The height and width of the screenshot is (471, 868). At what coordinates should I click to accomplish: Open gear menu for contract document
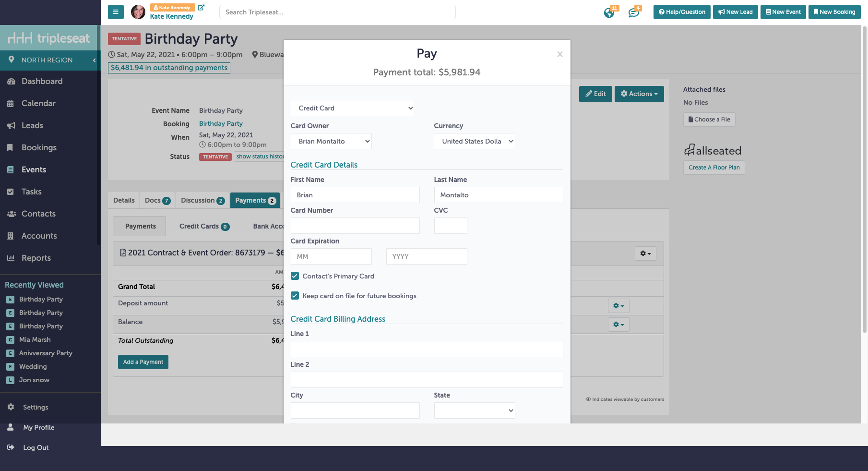645,254
